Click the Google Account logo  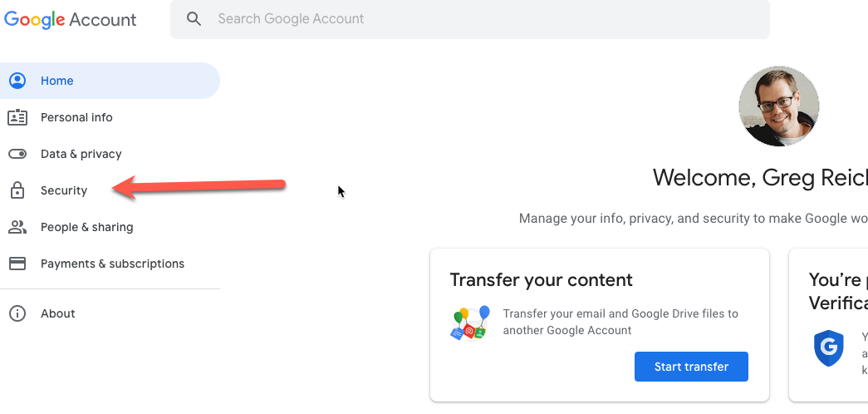coord(71,19)
